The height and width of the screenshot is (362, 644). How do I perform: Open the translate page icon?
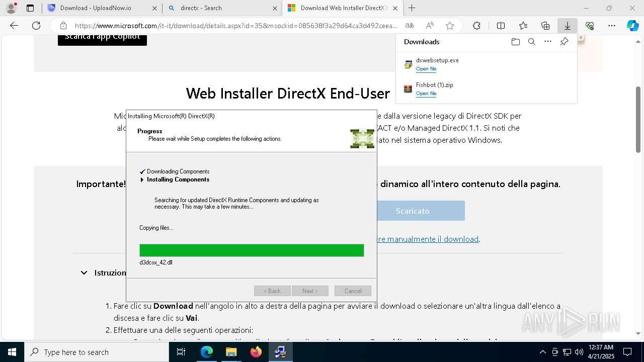(410, 26)
